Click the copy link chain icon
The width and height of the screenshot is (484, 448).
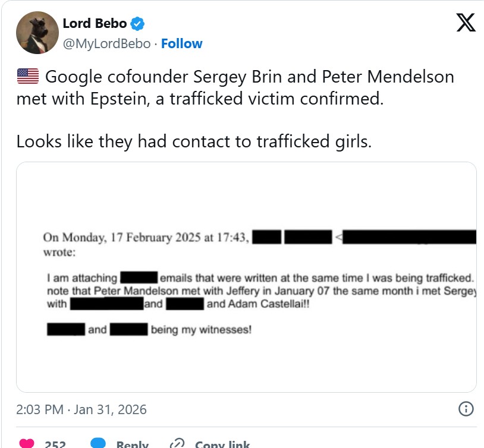[x=177, y=443]
